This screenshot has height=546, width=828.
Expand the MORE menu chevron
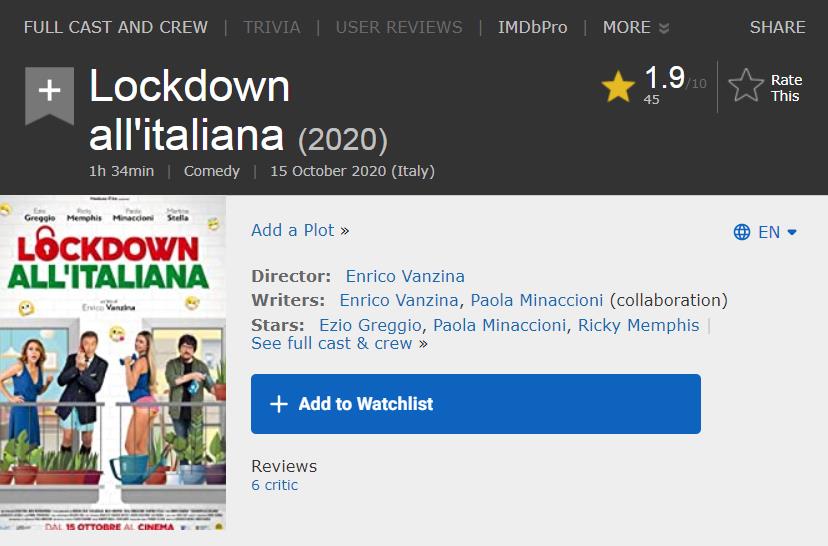pos(664,28)
